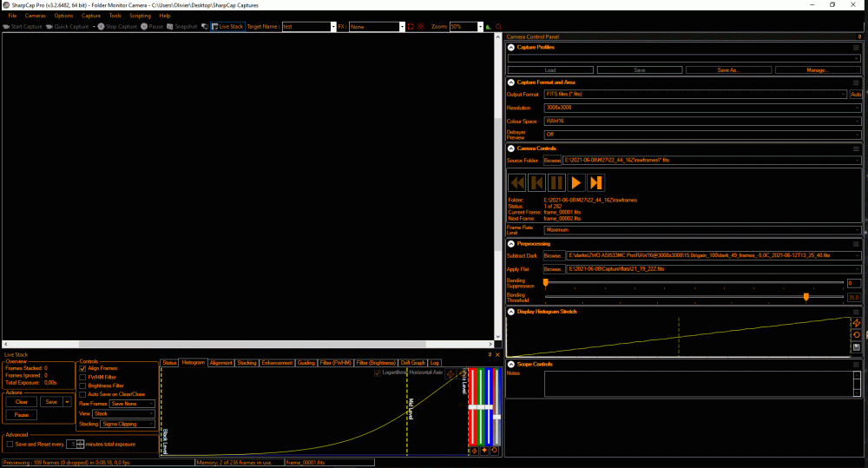Enable Save and Reset every checkbox
This screenshot has height=468, width=868.
(x=10, y=445)
